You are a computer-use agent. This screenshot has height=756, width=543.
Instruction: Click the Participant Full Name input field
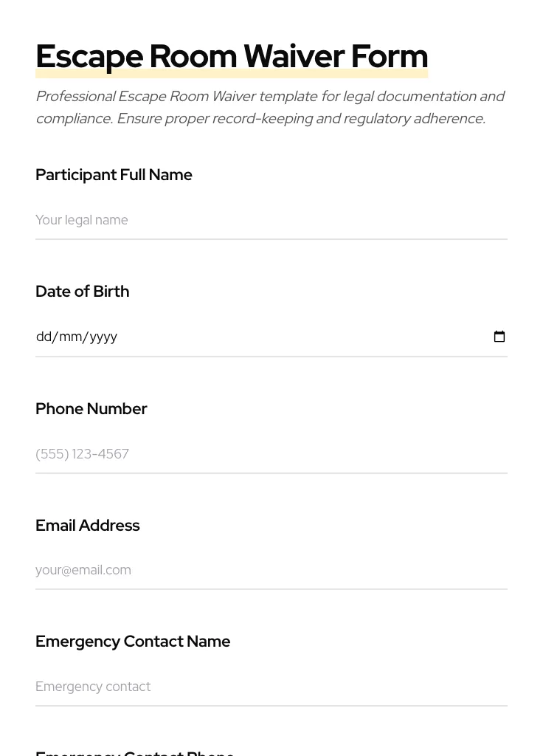pyautogui.click(x=271, y=220)
